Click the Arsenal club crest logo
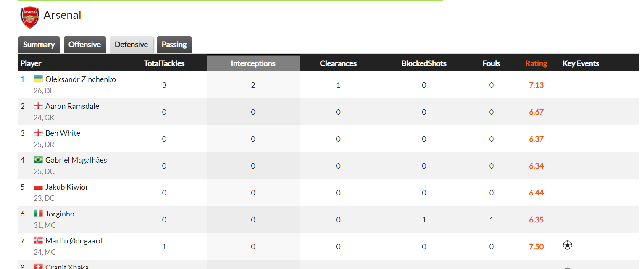The width and height of the screenshot is (644, 269). pyautogui.click(x=30, y=17)
